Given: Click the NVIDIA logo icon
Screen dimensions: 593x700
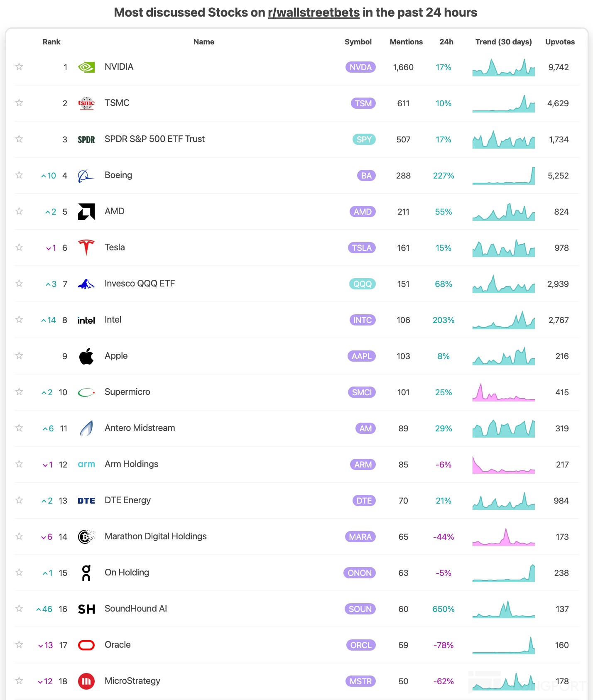Looking at the screenshot, I should tap(86, 67).
